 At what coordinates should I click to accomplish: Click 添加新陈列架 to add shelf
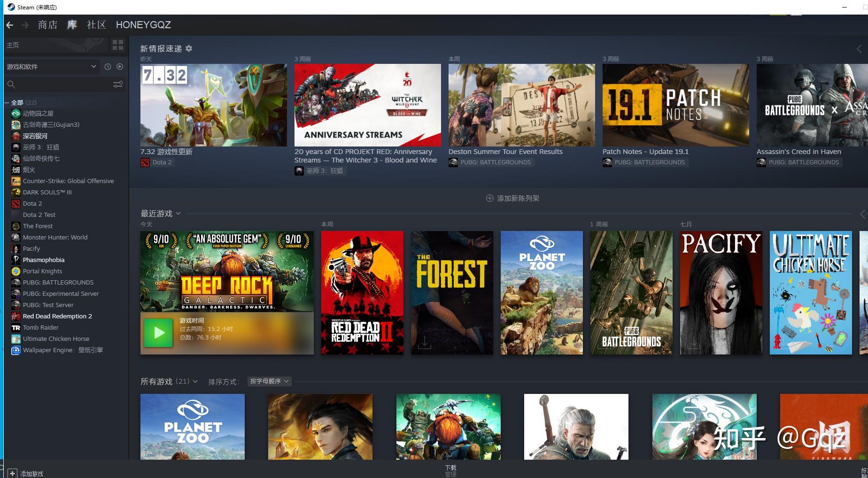pyautogui.click(x=512, y=198)
